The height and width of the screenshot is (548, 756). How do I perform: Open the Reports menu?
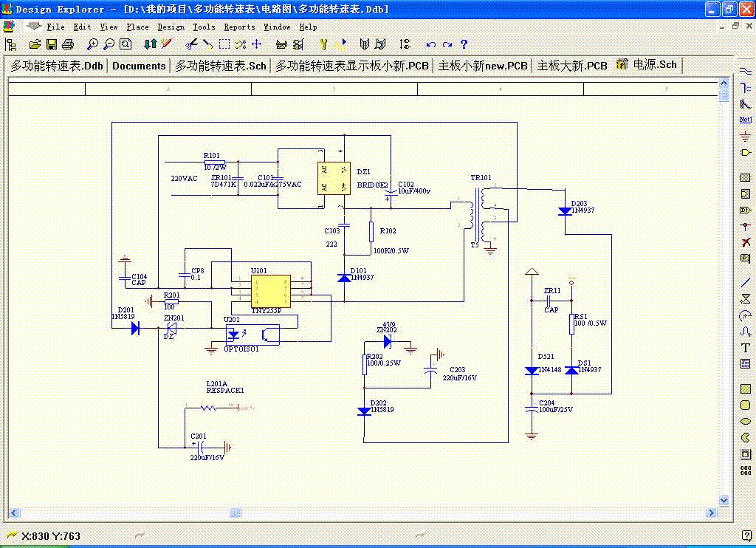click(240, 27)
